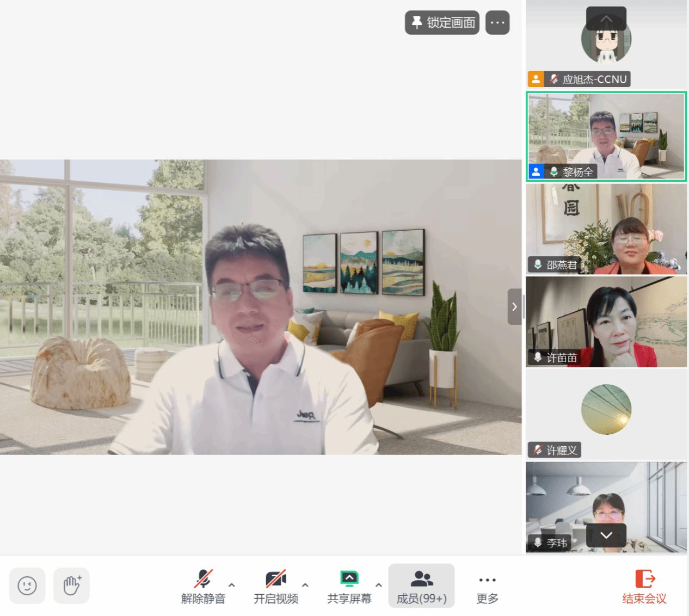This screenshot has width=689, height=616.
Task: Pin the view with 锁定画面
Action: (x=442, y=23)
